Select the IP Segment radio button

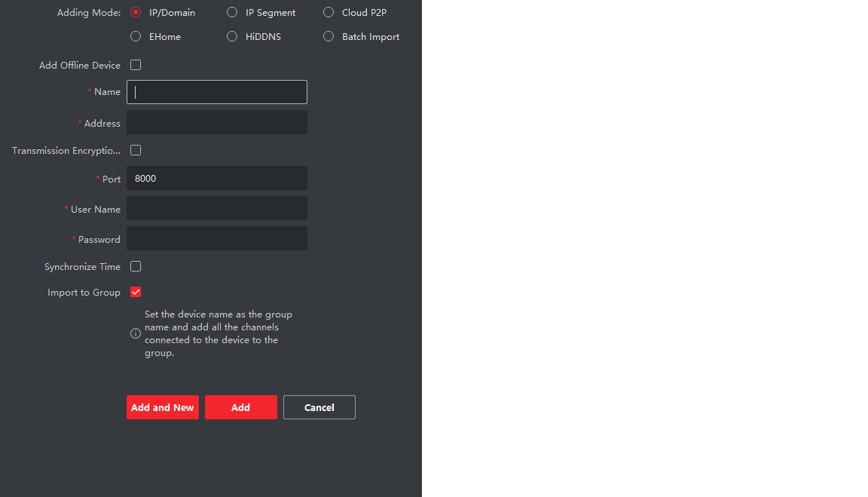click(232, 12)
